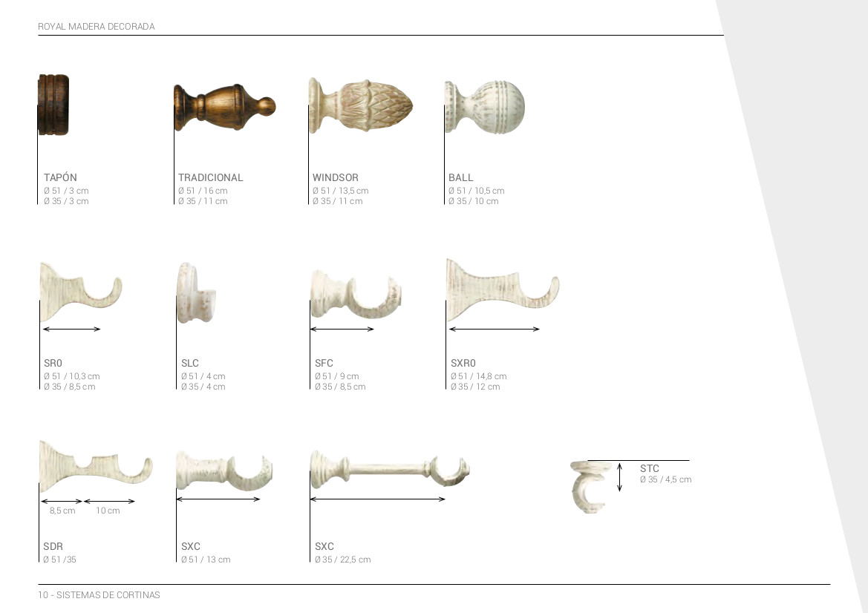868x613 pixels.
Task: Click 'Ø 35 / 4,5 cm' beside STC
Action: click(x=666, y=479)
